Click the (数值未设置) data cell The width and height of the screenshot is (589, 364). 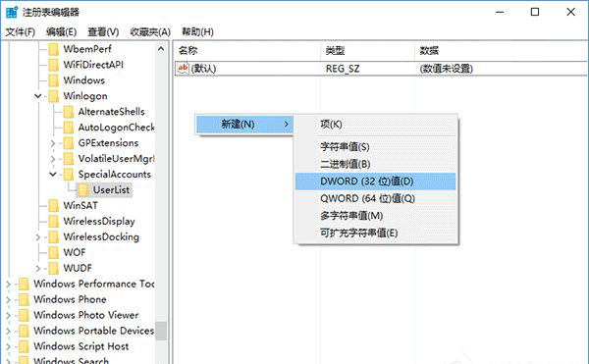(447, 69)
